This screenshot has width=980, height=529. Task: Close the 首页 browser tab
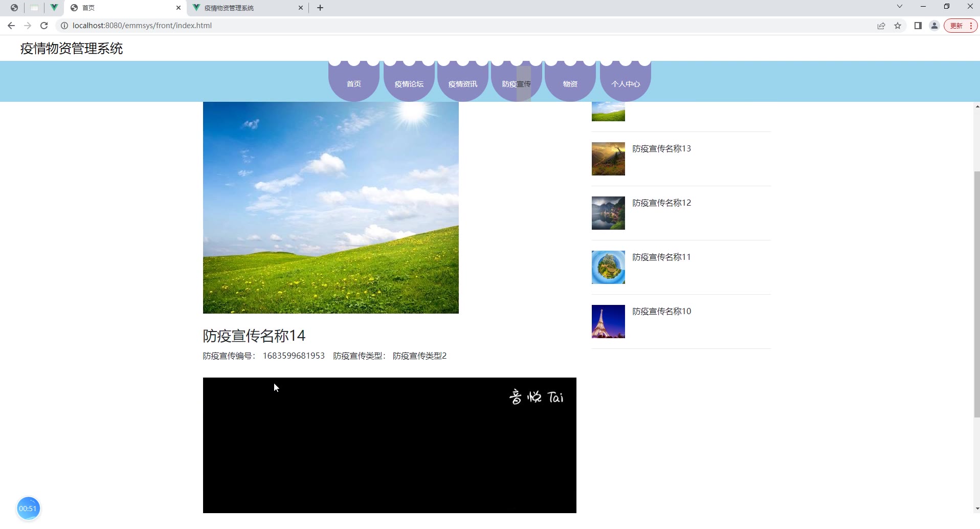pos(179,8)
